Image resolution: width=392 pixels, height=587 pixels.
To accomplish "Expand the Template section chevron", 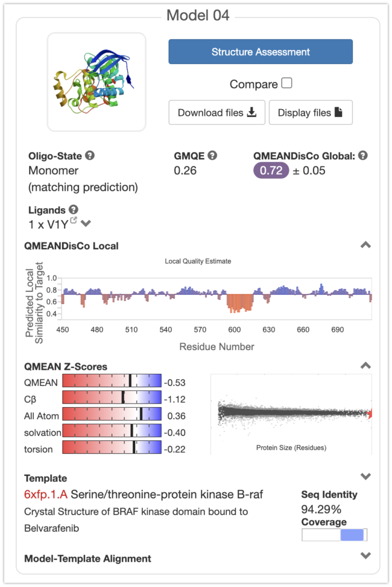I will (365, 477).
